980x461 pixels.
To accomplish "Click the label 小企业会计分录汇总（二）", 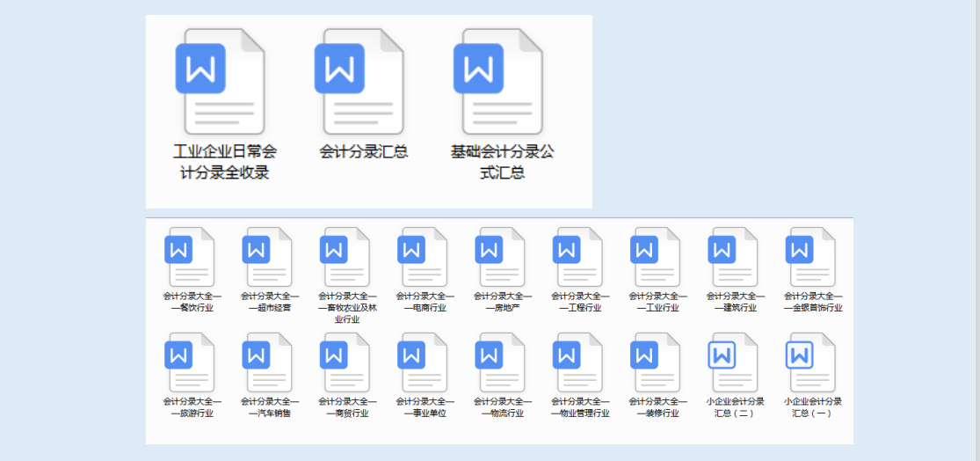I will 736,407.
